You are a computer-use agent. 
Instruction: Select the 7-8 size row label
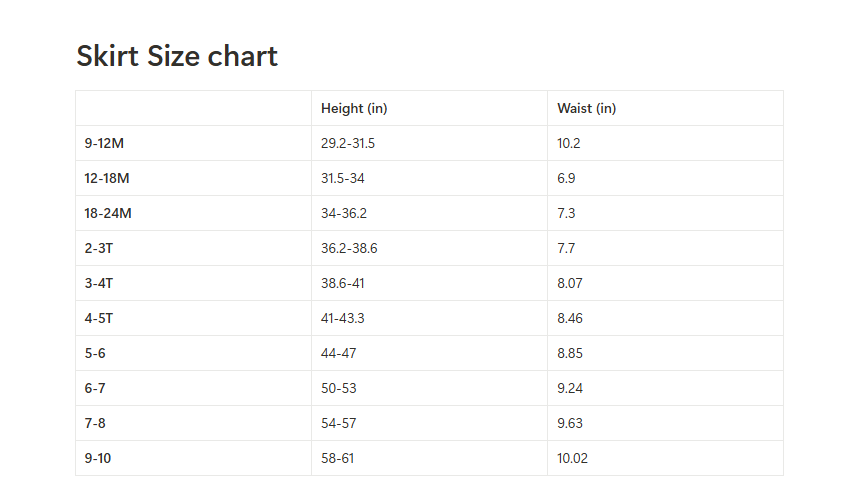tap(95, 423)
